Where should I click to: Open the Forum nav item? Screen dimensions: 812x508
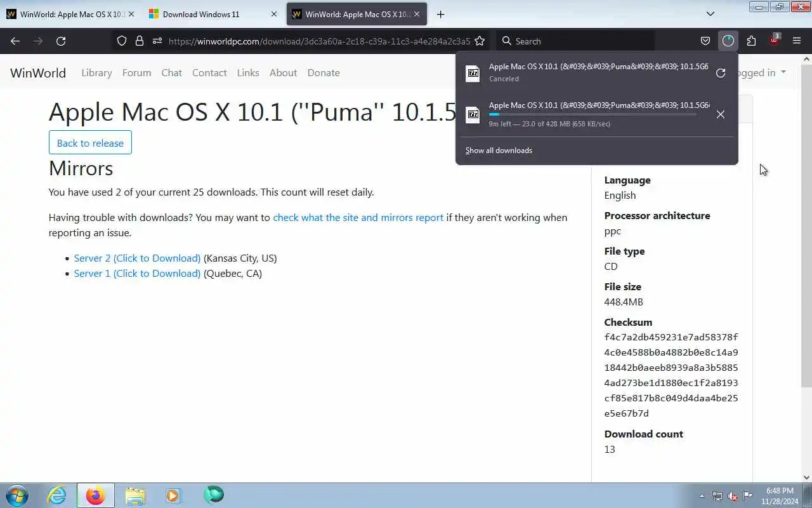click(136, 72)
